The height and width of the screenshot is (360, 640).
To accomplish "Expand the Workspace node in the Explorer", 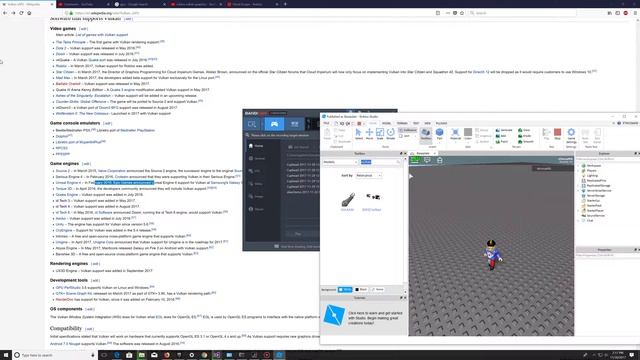I will (x=578, y=166).
